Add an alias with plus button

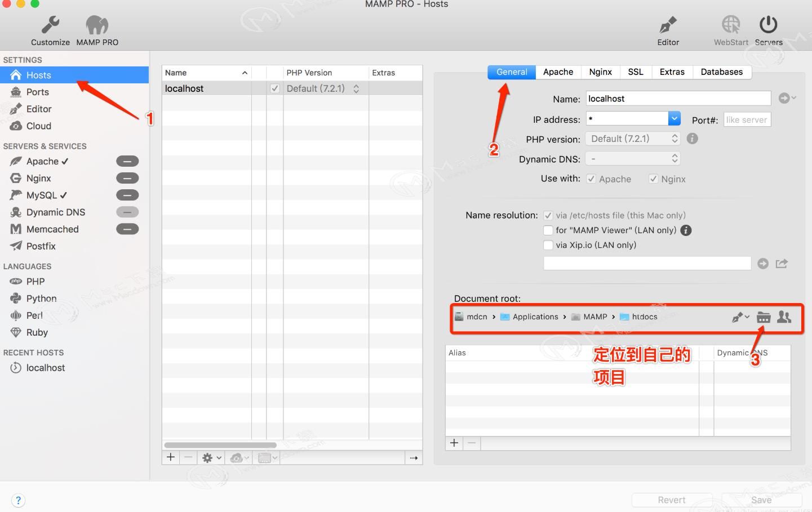point(454,443)
